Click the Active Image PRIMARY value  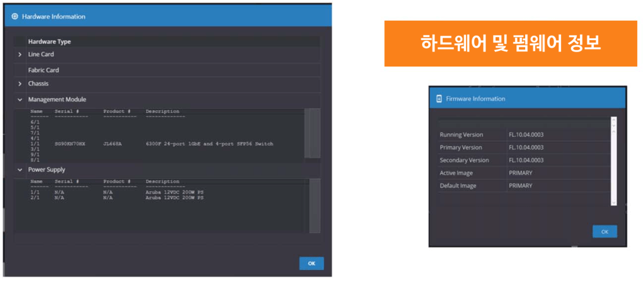[x=520, y=173]
